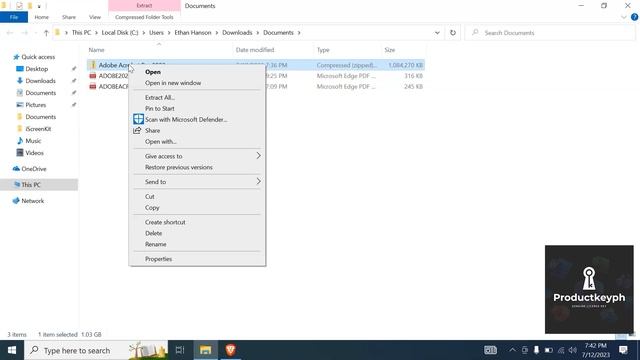
Task: Select the Adobe Acrobat zipped folder icon
Action: coord(93,65)
